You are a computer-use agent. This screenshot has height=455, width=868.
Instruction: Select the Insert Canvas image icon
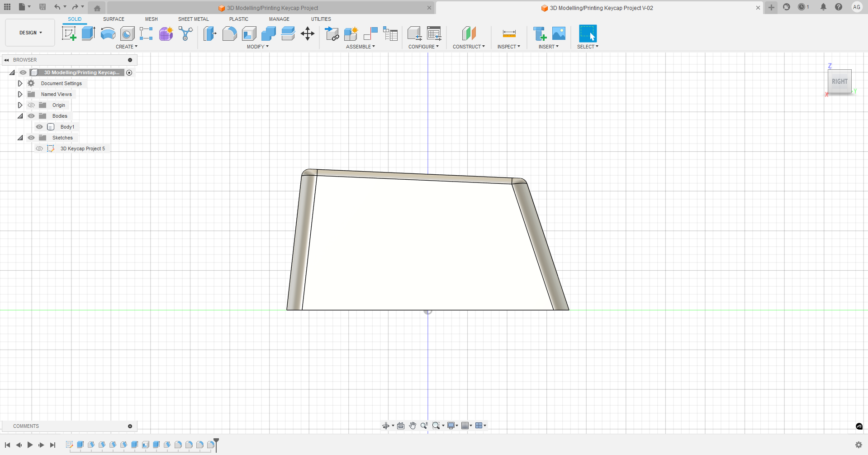[x=559, y=34]
